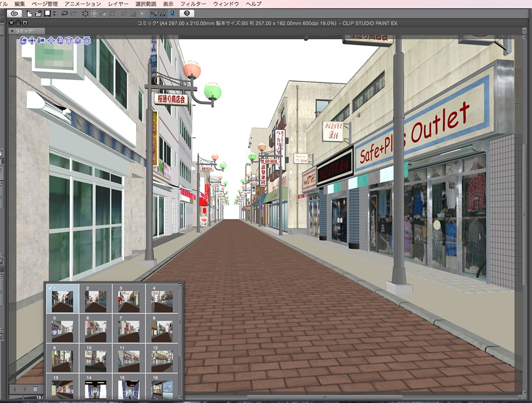Select the rotate 3D object control
This screenshot has height=403, width=532.
[60, 41]
